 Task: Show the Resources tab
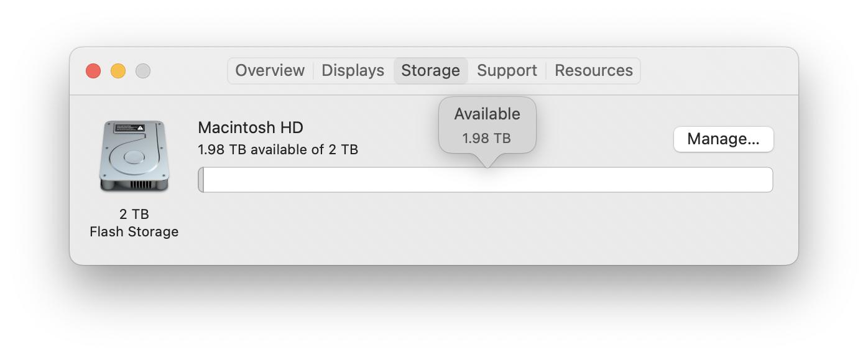tap(594, 70)
